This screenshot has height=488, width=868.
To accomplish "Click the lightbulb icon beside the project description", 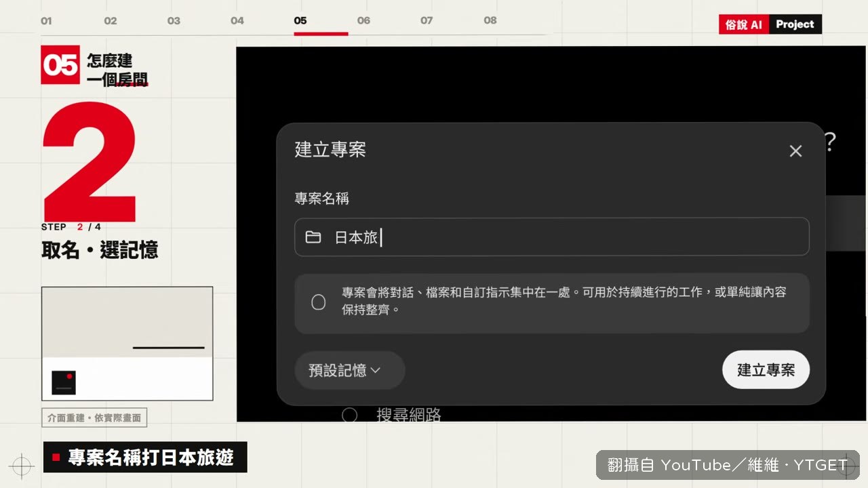I will point(318,302).
